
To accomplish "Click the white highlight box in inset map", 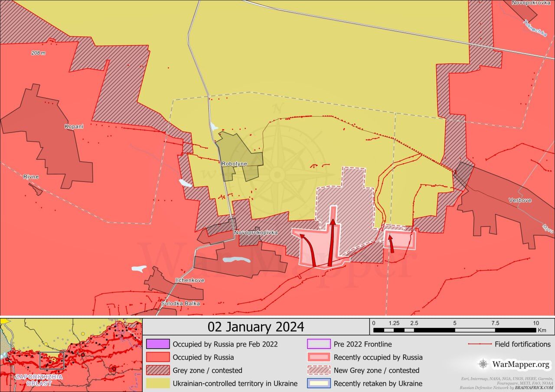I will 52,360.
